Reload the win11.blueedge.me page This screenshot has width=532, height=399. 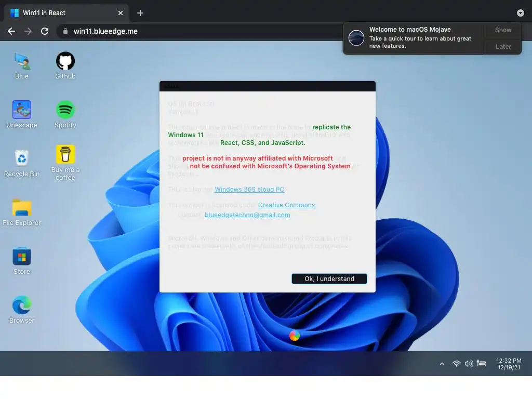(45, 31)
